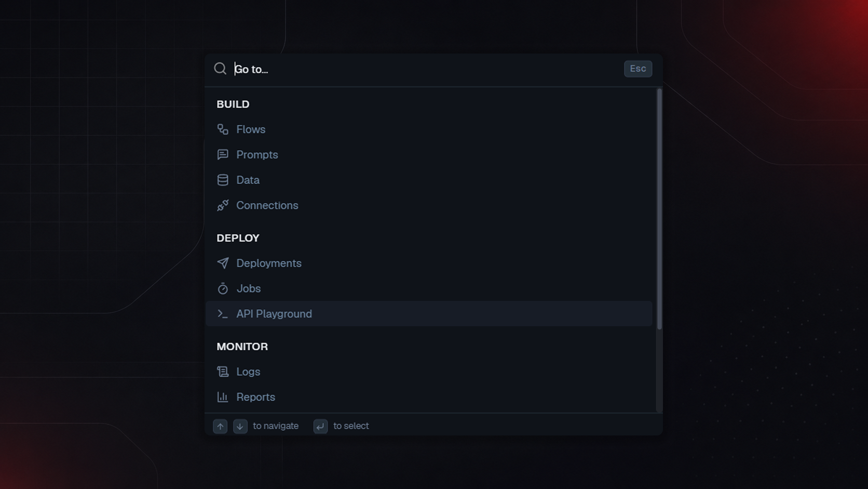Click the Flows branching icon

point(223,129)
